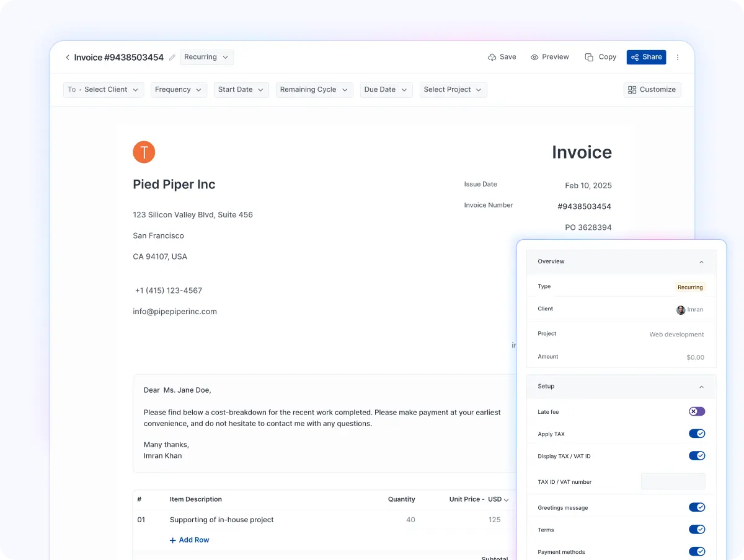Click the back arrow beside Invoice #9438503454
The image size is (744, 560).
[x=68, y=58]
